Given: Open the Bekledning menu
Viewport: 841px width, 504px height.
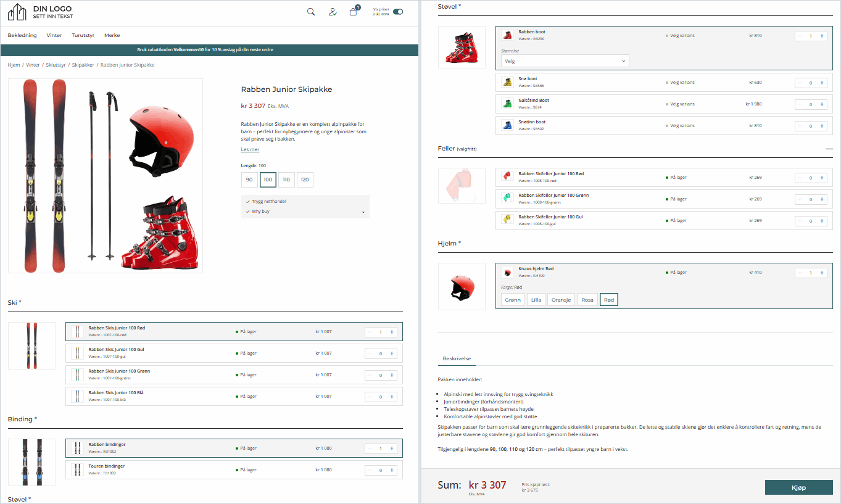Looking at the screenshot, I should (x=22, y=35).
